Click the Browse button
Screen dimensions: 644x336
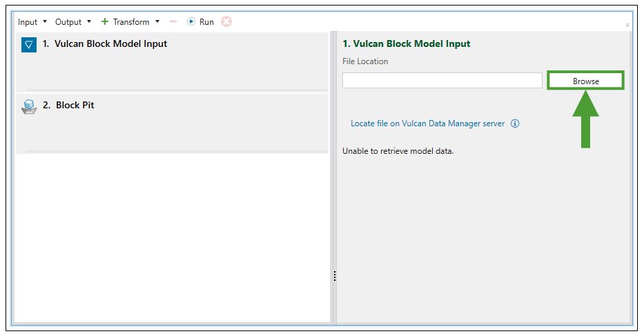[585, 81]
